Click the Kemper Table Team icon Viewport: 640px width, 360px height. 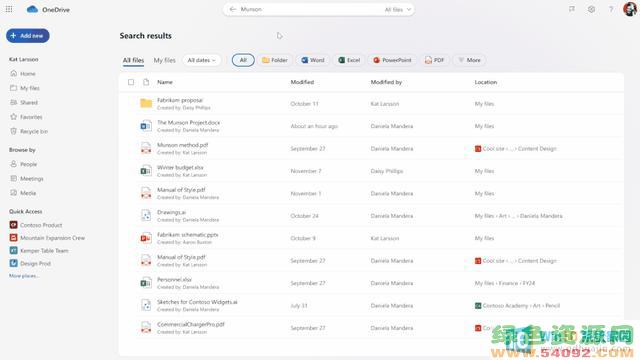(x=13, y=251)
